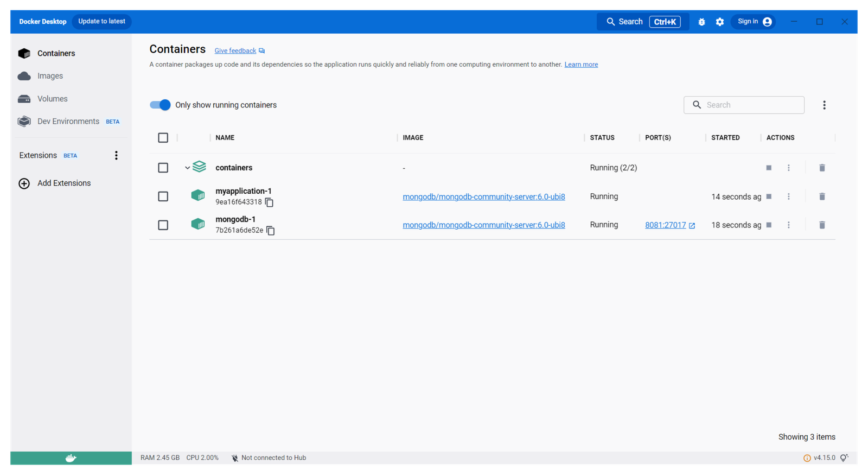Click the Not connected to Hub indicator
Viewport: 868px width, 476px height.
pos(269,458)
